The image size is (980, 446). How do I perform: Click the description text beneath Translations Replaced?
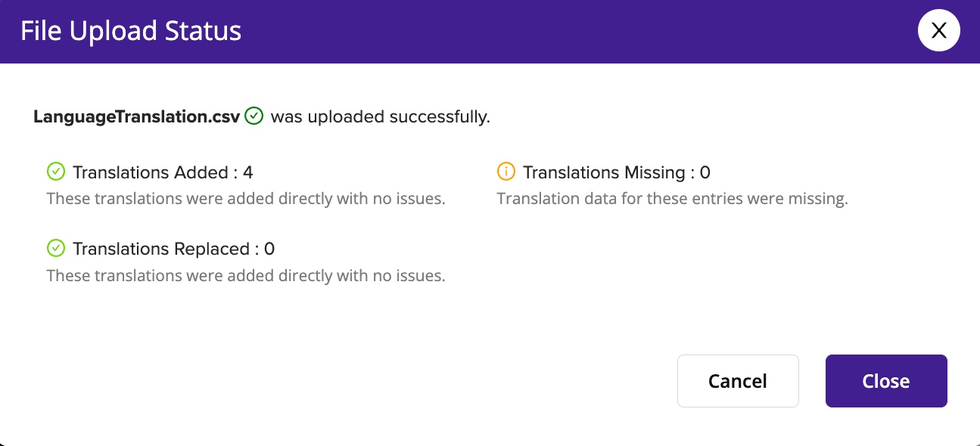pos(246,275)
